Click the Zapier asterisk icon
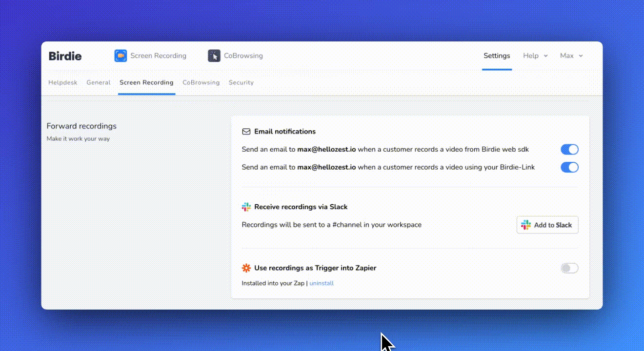The width and height of the screenshot is (644, 351). click(246, 268)
